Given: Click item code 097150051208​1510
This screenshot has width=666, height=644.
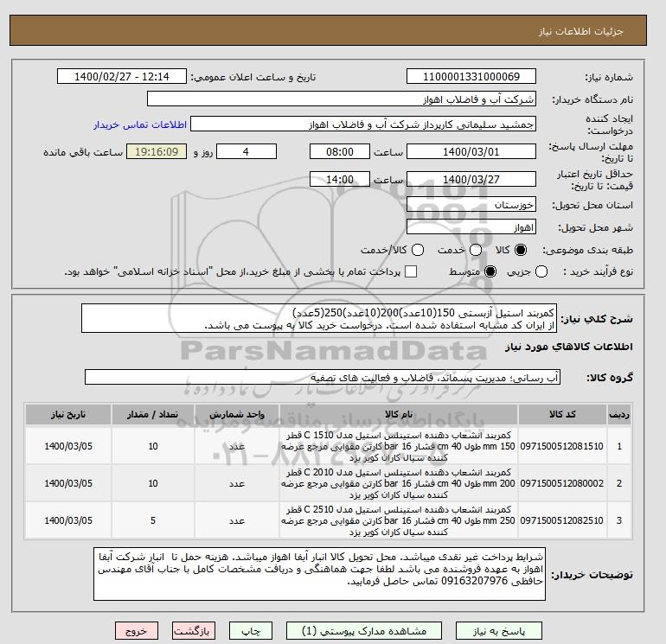Looking at the screenshot, I should click(x=562, y=446).
